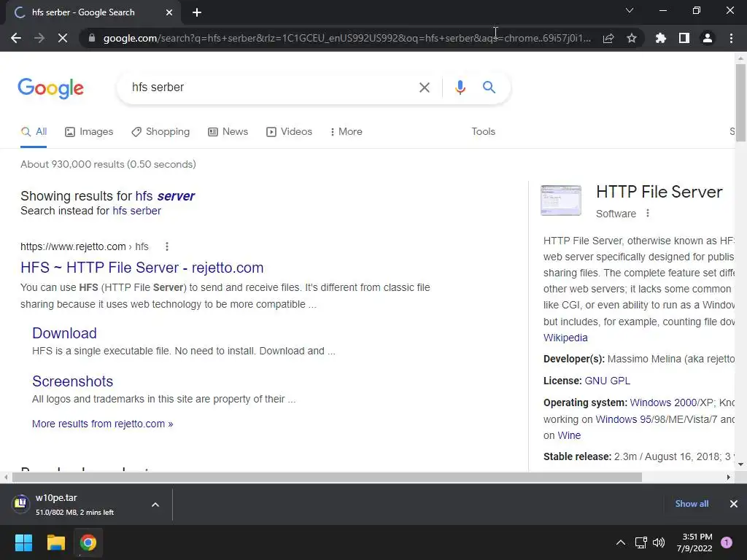Open the Windows 95 link
The image size is (747, 560).
tap(622, 419)
